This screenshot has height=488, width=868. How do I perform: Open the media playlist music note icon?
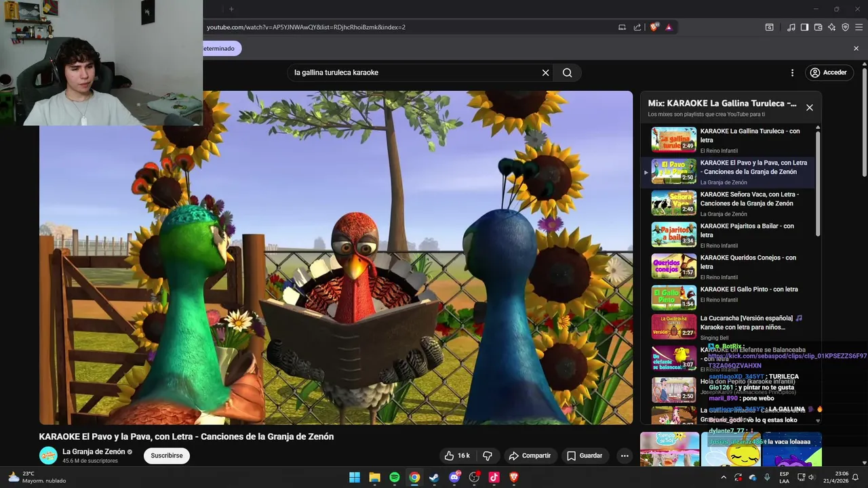(x=791, y=27)
